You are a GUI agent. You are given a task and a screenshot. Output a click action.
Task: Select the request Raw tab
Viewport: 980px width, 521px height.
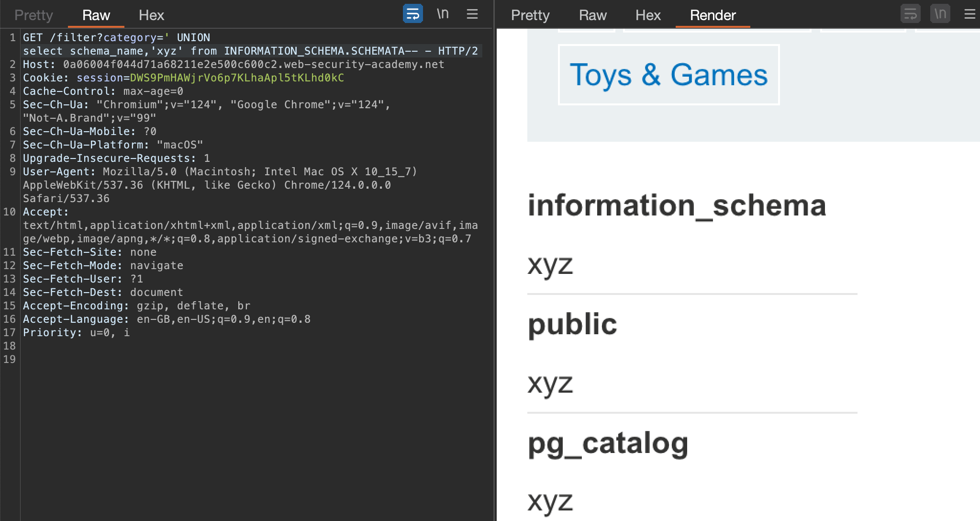(x=96, y=15)
